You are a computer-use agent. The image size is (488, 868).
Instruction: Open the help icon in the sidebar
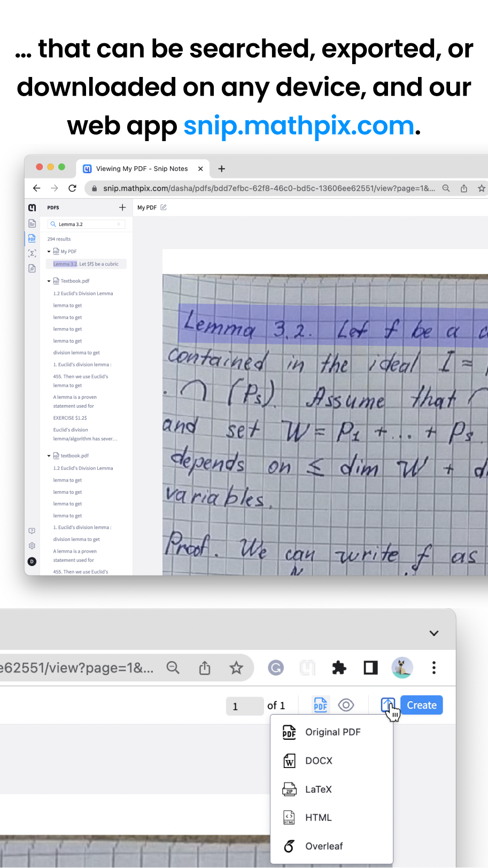pos(32,531)
